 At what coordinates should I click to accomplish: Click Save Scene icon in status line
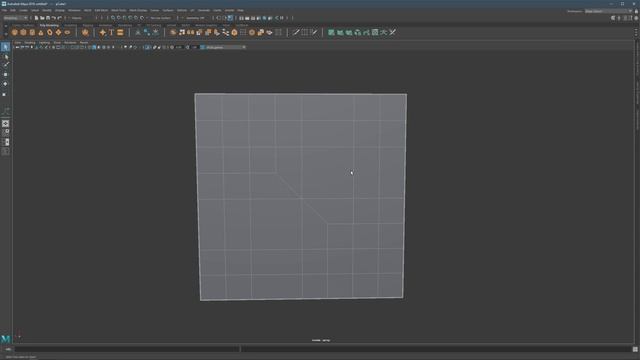coord(48,18)
